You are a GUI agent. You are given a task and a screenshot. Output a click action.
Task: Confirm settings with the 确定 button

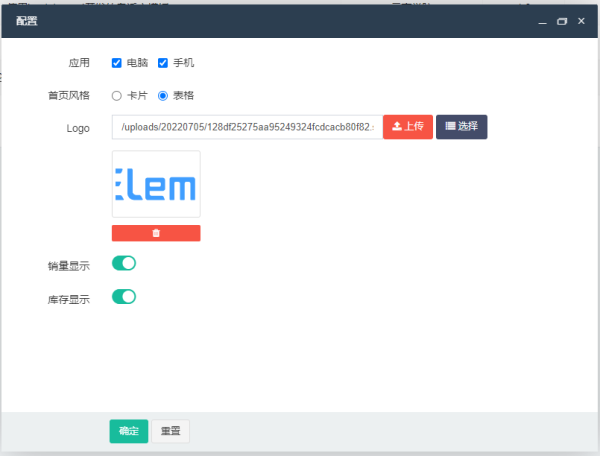(129, 431)
